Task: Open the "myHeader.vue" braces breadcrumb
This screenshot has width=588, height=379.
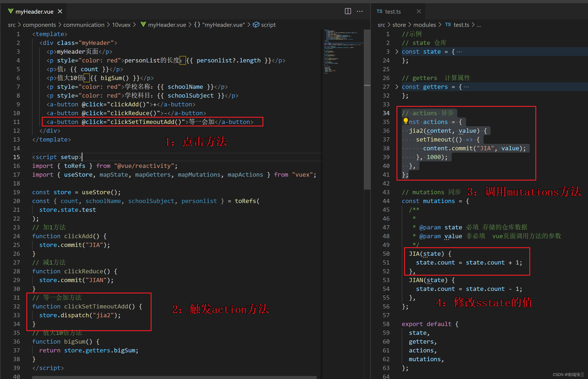Action: click(219, 25)
